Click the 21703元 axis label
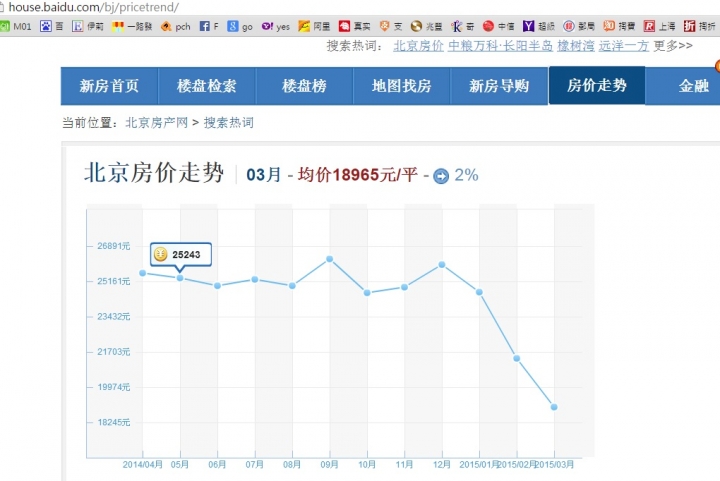The width and height of the screenshot is (720, 481). [113, 352]
